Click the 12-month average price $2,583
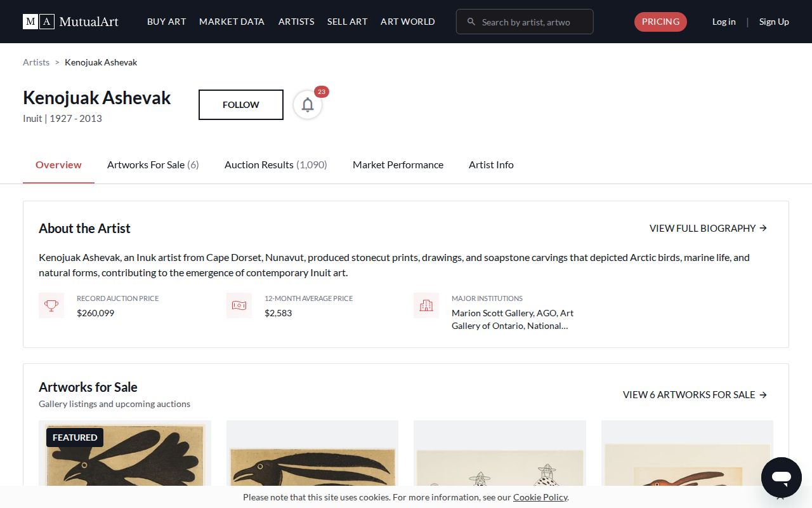This screenshot has height=508, width=812. (278, 313)
